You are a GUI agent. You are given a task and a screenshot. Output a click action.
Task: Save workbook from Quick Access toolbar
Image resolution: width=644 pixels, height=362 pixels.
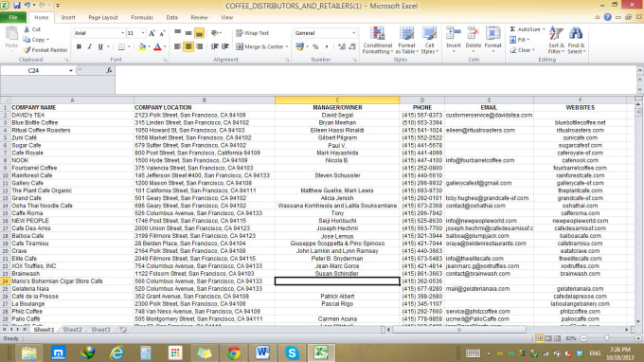tap(17, 6)
